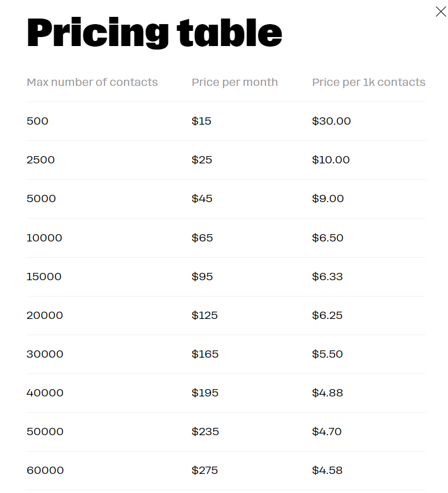Image resolution: width=448 pixels, height=493 pixels.
Task: Click the $9.00 per 1k value
Action: (x=328, y=199)
